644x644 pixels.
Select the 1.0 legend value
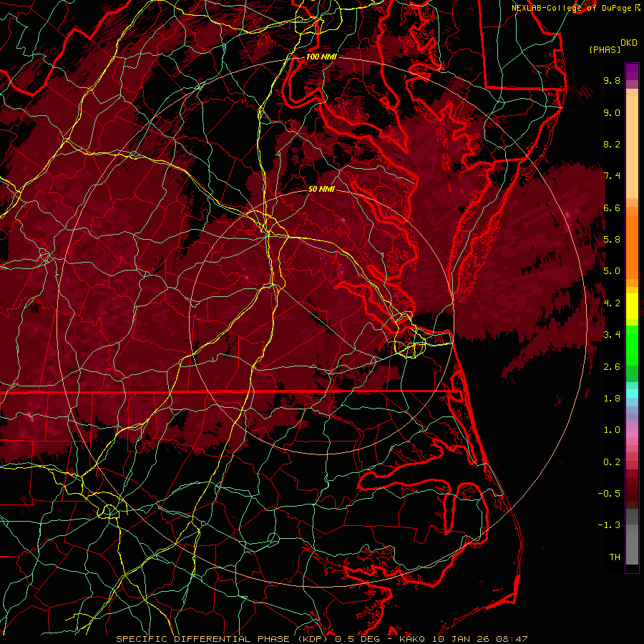click(612, 430)
